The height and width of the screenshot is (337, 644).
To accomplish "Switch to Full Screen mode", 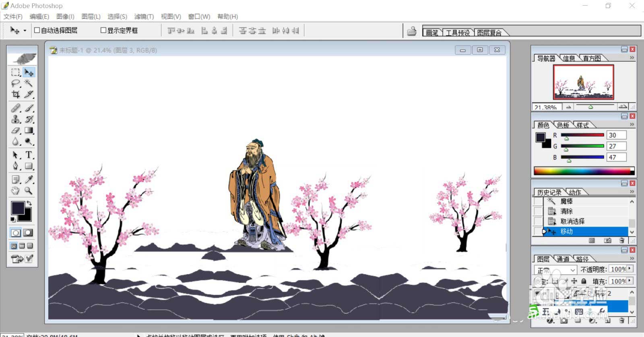I will (x=30, y=246).
